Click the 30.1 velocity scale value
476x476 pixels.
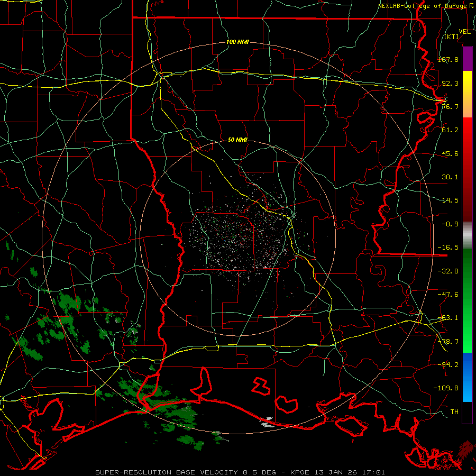[x=450, y=177]
